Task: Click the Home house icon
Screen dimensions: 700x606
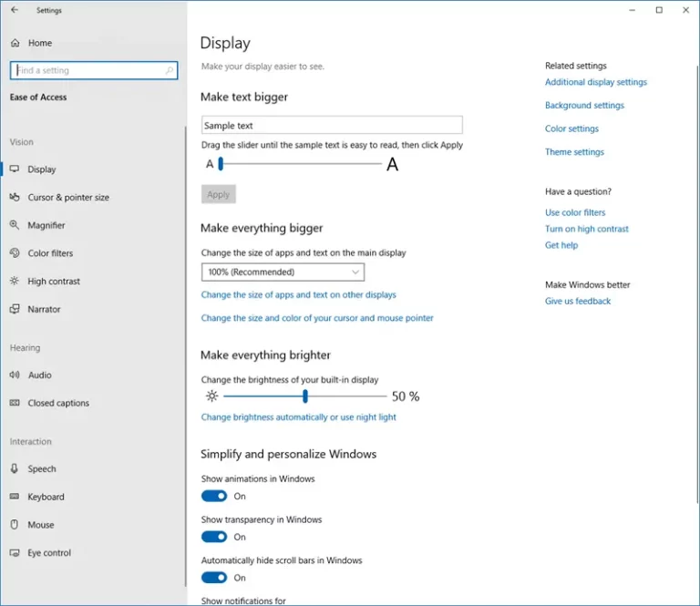Action: [x=15, y=43]
